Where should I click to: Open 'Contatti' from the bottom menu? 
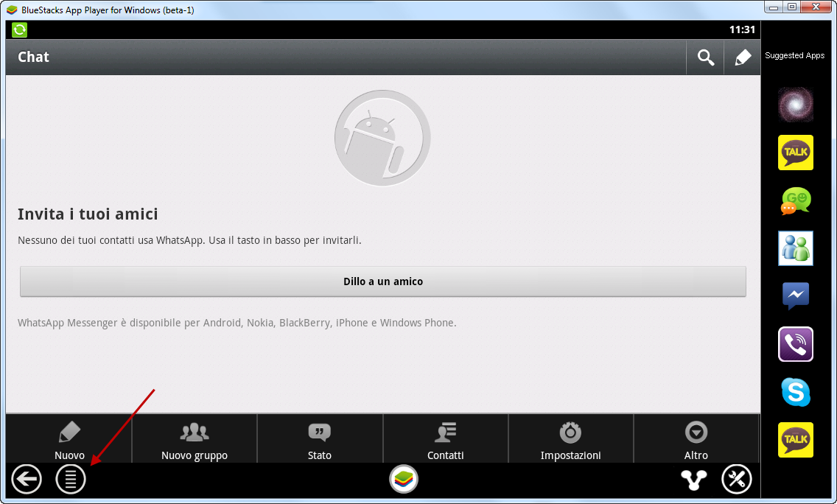tap(446, 439)
